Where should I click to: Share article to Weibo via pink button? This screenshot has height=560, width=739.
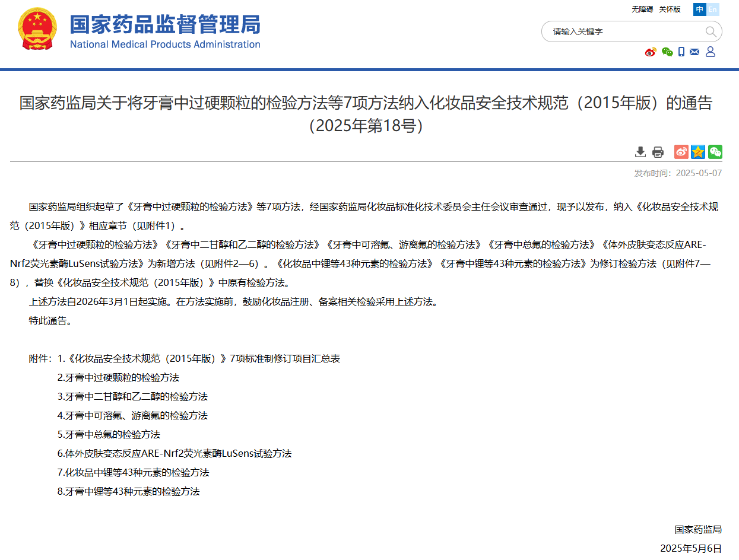click(x=681, y=152)
